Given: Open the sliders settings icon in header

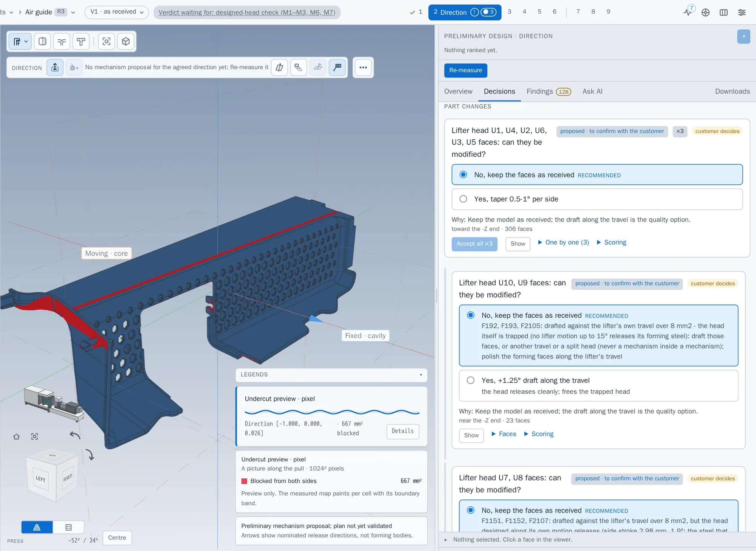Looking at the screenshot, I should (x=742, y=12).
